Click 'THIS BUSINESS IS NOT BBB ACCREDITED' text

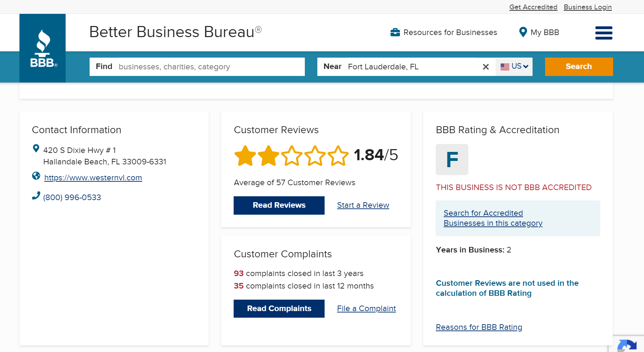(514, 187)
